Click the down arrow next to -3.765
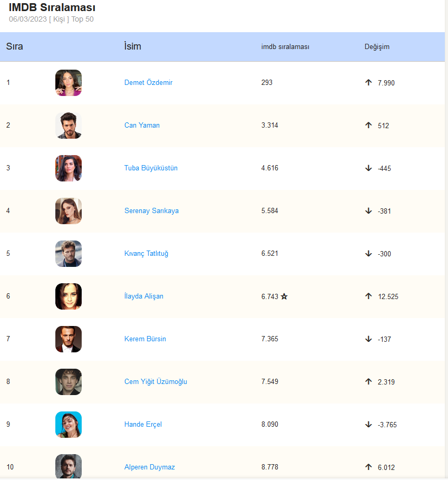 [x=368, y=424]
